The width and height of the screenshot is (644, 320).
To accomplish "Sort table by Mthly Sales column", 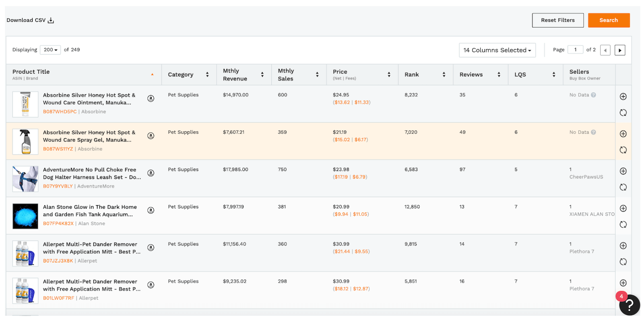I will click(317, 75).
